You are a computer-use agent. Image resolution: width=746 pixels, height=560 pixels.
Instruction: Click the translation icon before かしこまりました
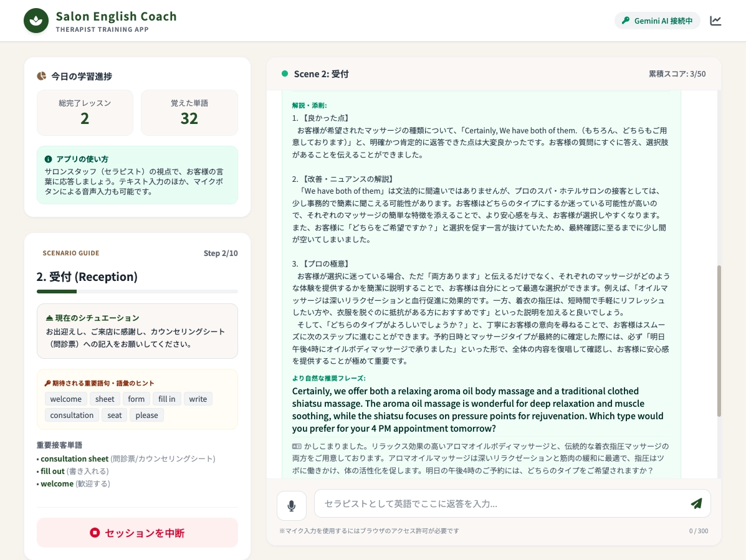pyautogui.click(x=297, y=447)
